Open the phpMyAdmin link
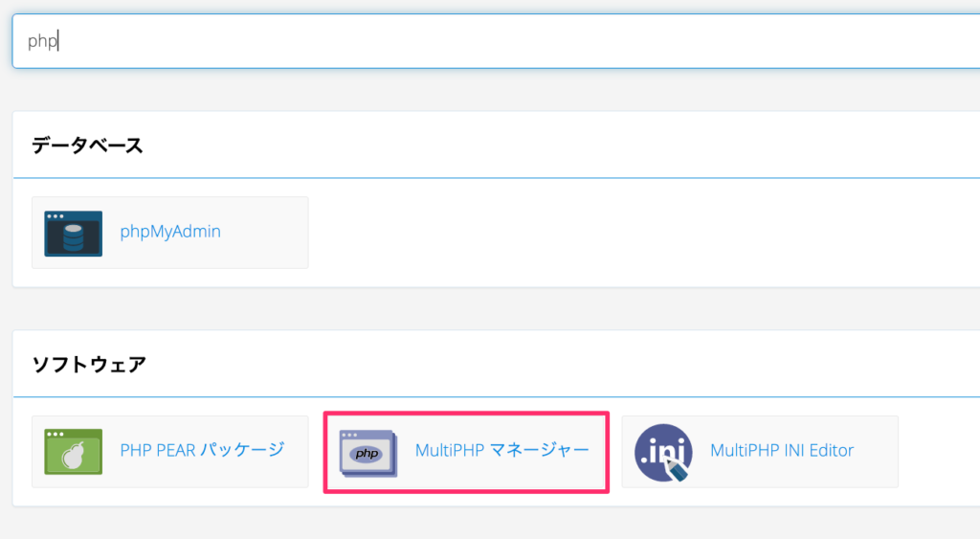 tap(170, 232)
